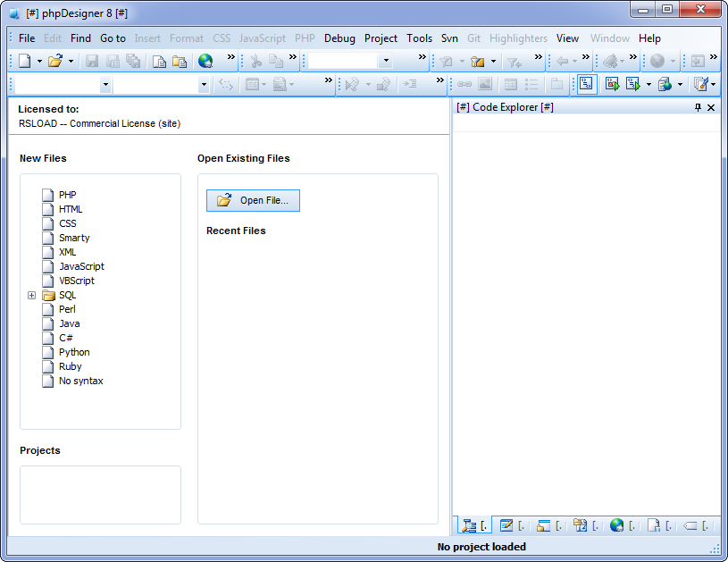Click the Open File button

[253, 200]
